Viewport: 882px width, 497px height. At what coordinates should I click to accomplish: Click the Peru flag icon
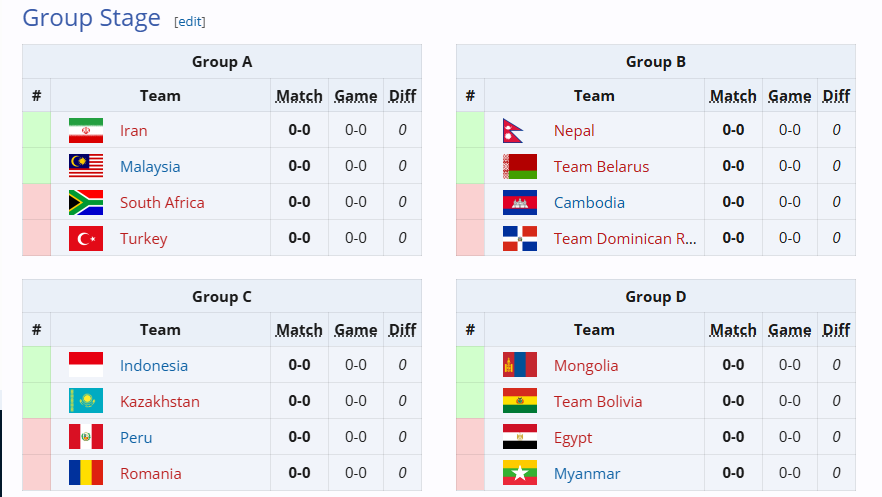coord(86,438)
